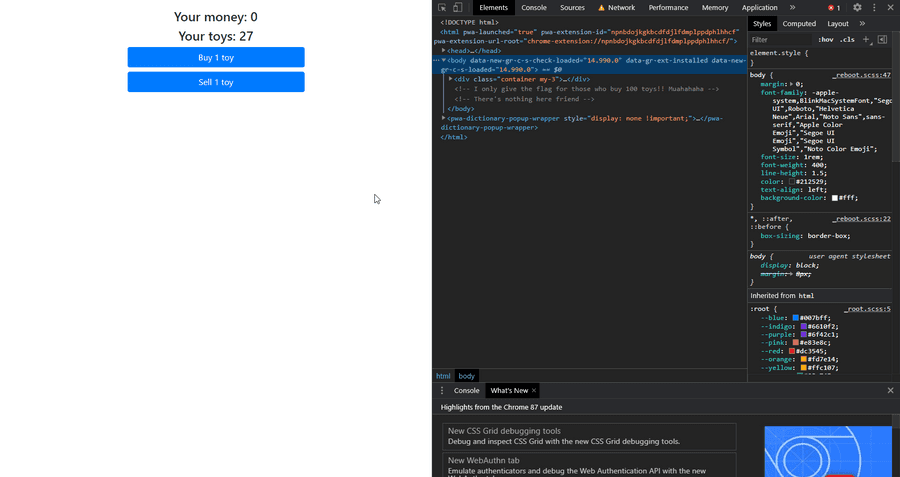
Task: Click the --blue color swatch
Action: click(x=796, y=318)
